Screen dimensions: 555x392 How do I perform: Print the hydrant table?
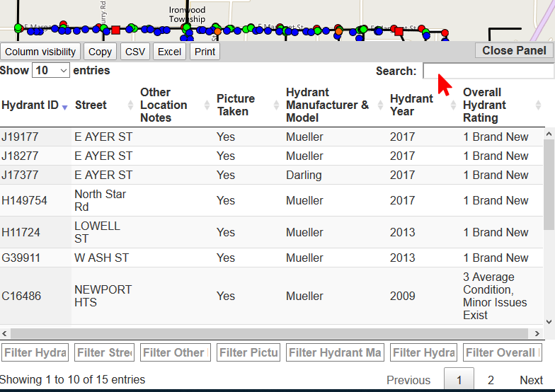click(205, 52)
